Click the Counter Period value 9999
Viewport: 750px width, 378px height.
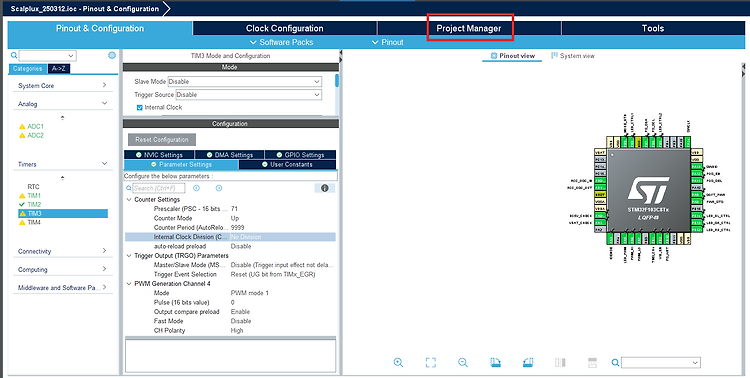(x=238, y=228)
